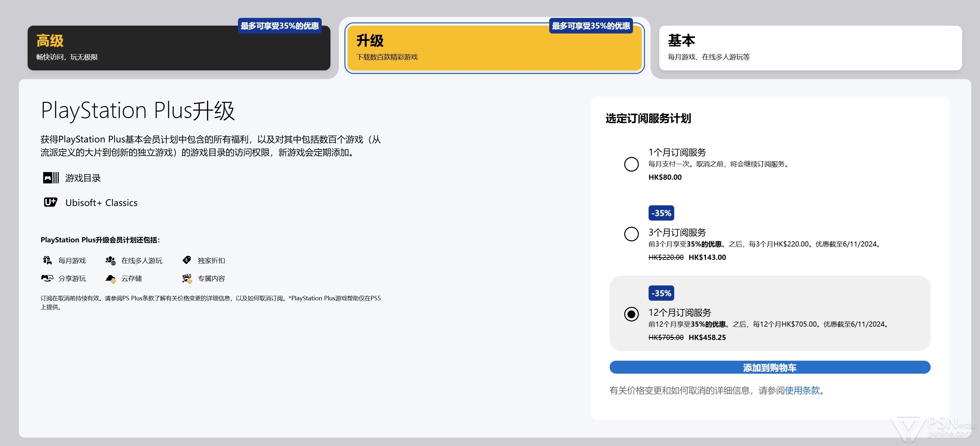980x446 pixels.
Task: Select the 12个月订阅服务 radio button
Action: point(631,314)
